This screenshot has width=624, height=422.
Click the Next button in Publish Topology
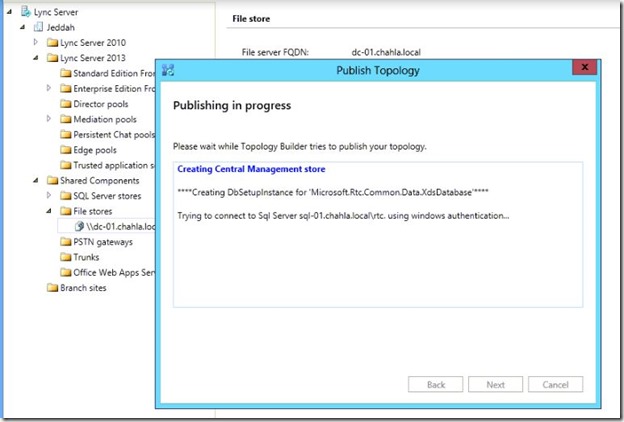pyautogui.click(x=495, y=384)
